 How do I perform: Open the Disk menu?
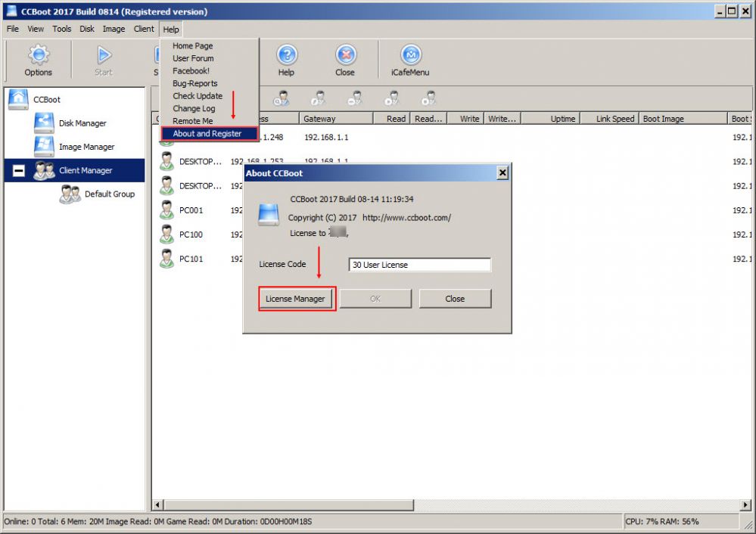pyautogui.click(x=87, y=29)
